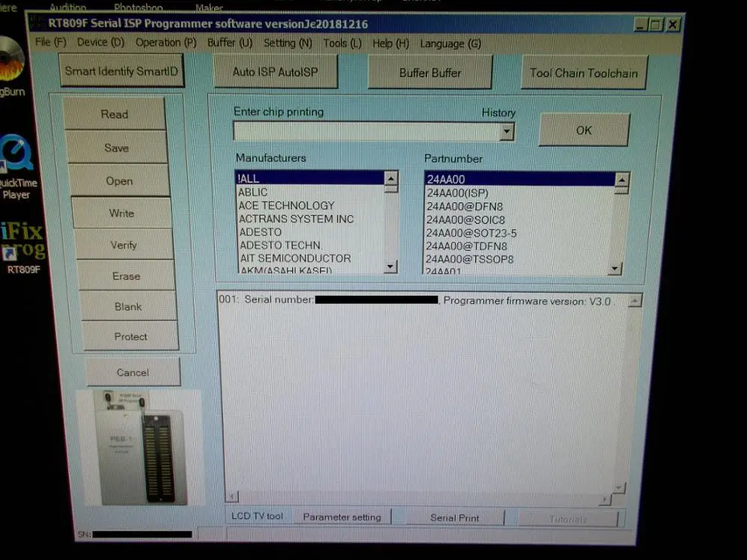Open the Buffer Buffer button
Image resolution: width=747 pixels, height=560 pixels.
pos(430,73)
